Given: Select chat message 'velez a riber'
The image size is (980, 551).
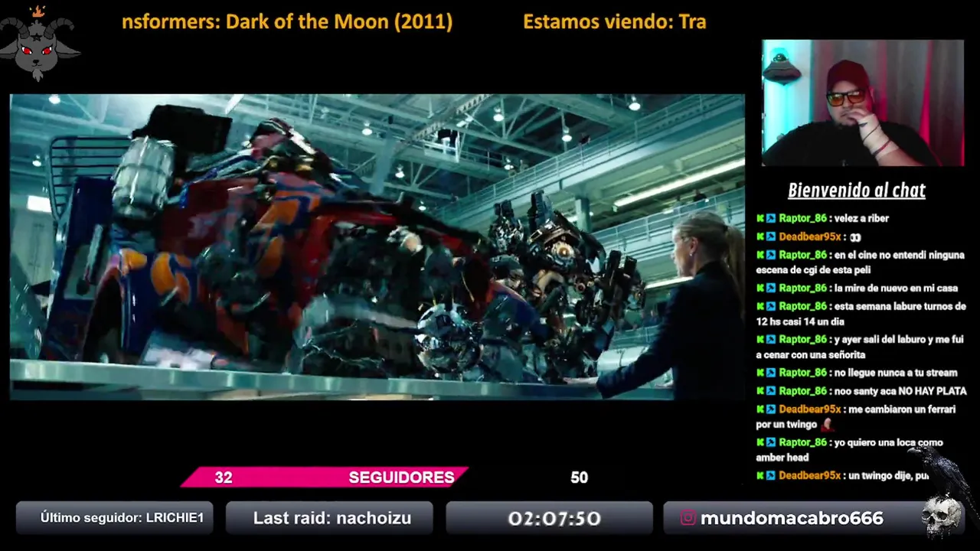Looking at the screenshot, I should (861, 218).
